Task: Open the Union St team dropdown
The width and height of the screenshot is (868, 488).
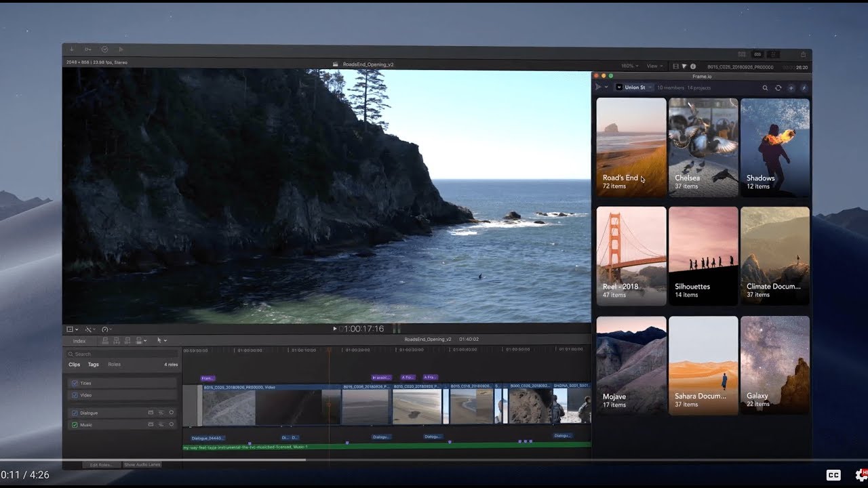Action: coord(635,87)
